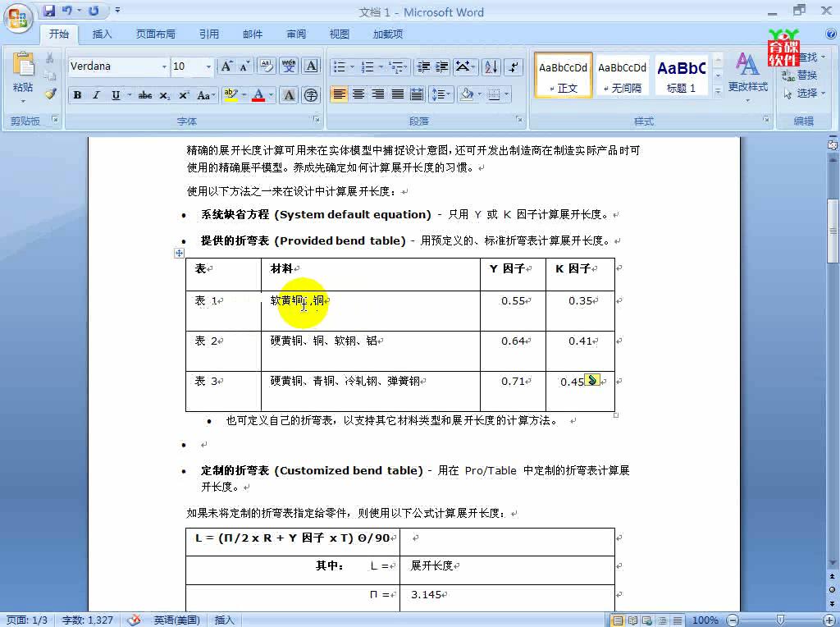Screen dimensions: 840x627
Task: Apply the text highlight color
Action: click(x=231, y=95)
